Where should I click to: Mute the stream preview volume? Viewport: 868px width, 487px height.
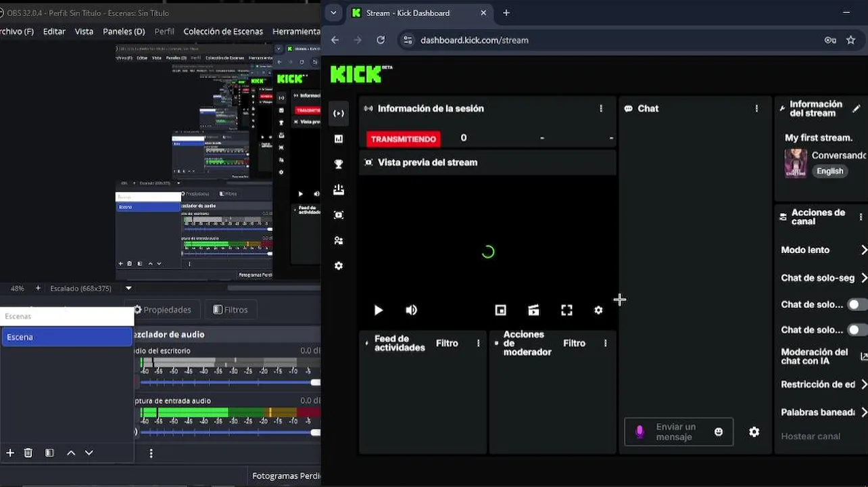(411, 310)
